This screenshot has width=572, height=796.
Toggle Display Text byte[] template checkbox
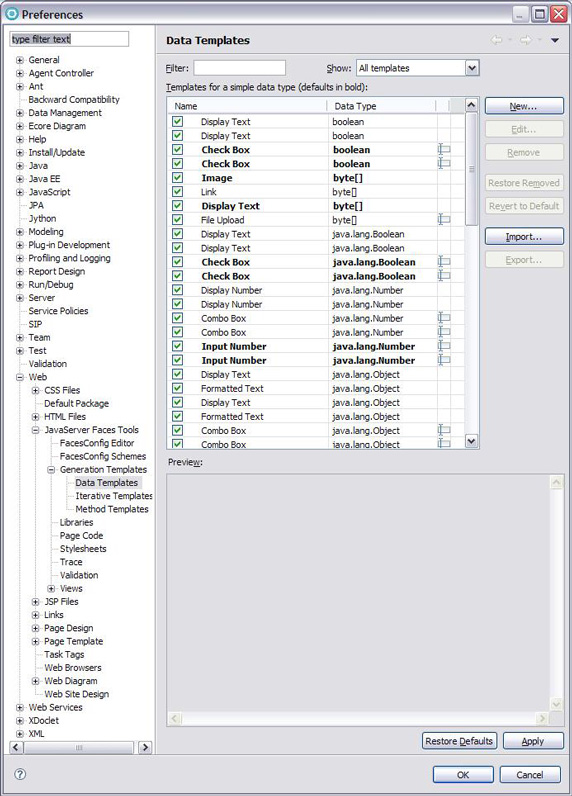point(177,206)
